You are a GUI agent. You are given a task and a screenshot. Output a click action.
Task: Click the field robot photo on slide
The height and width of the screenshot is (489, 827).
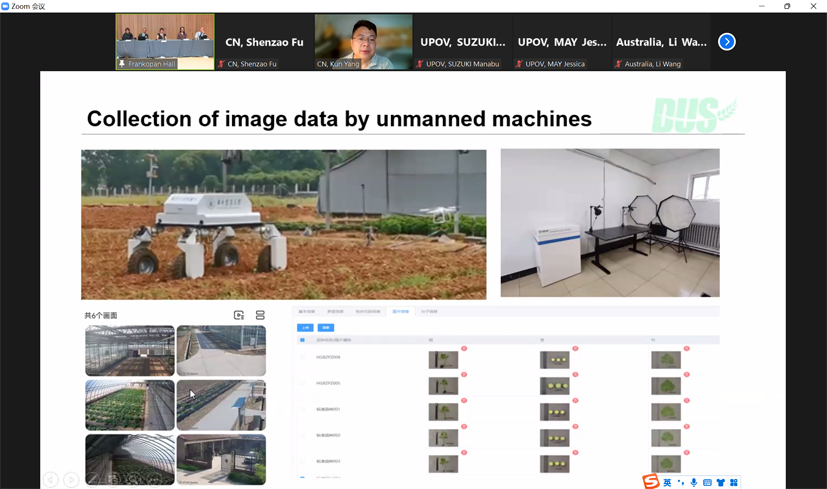(283, 224)
